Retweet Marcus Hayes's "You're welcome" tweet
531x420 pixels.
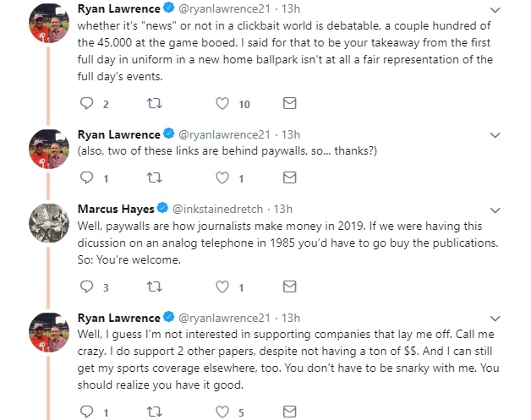(154, 287)
